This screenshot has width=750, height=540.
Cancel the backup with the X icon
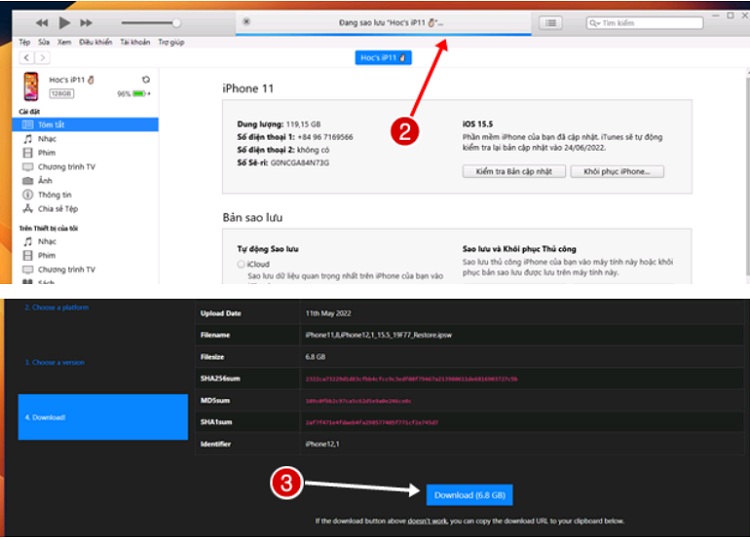pyautogui.click(x=246, y=22)
